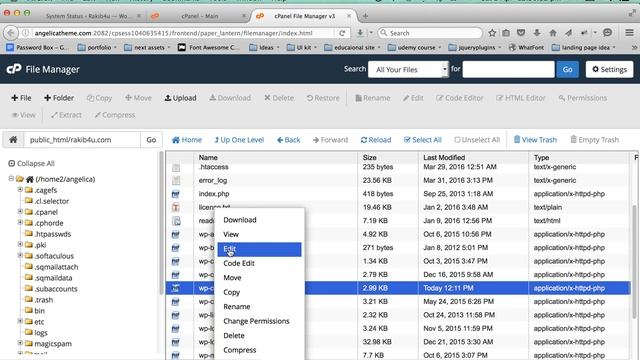Screen dimensions: 640x360
Task: Open View Trash
Action: [x=535, y=140]
